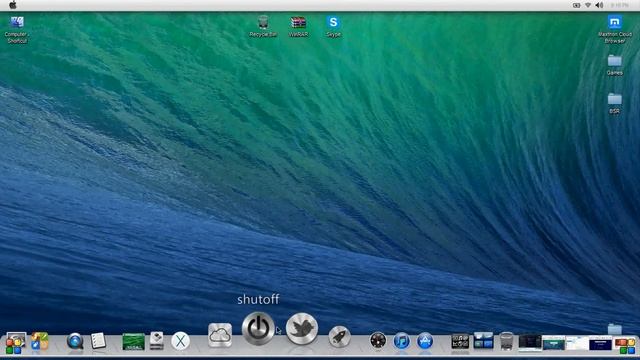640x360 pixels.
Task: Click the battery indicator in menu bar
Action: tap(576, 5)
